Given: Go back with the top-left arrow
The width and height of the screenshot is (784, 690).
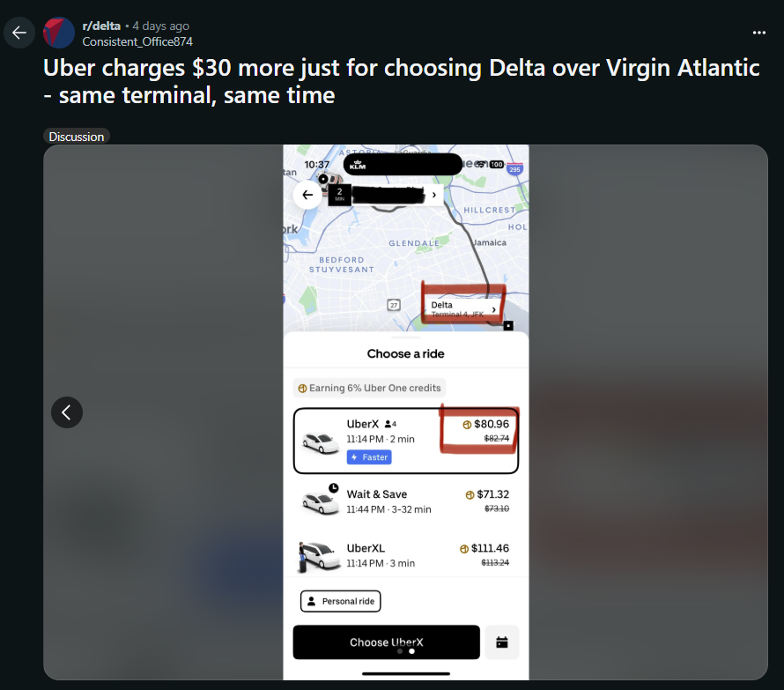Looking at the screenshot, I should pos(19,33).
